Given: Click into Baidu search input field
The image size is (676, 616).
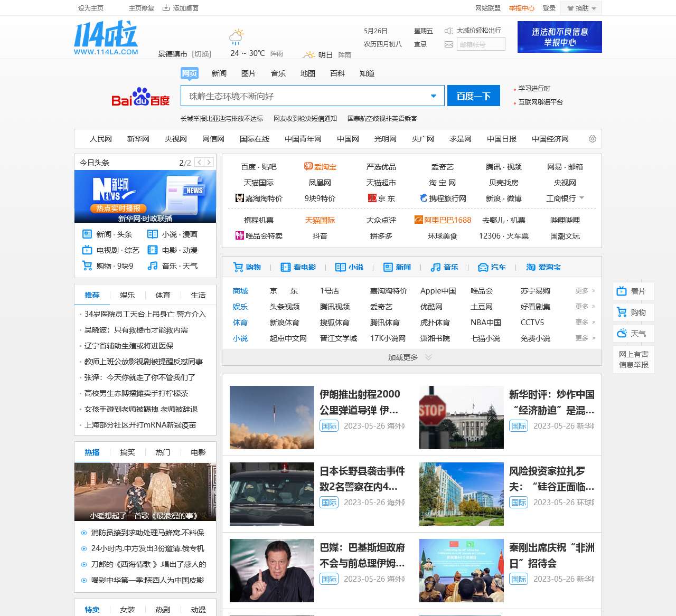Looking at the screenshot, I should point(306,96).
